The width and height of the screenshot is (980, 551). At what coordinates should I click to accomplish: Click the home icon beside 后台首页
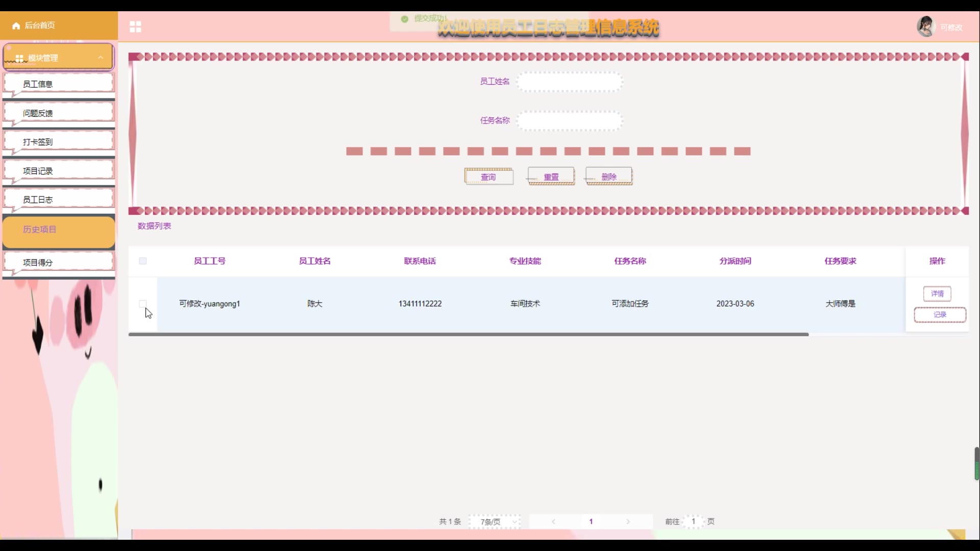[x=16, y=26]
